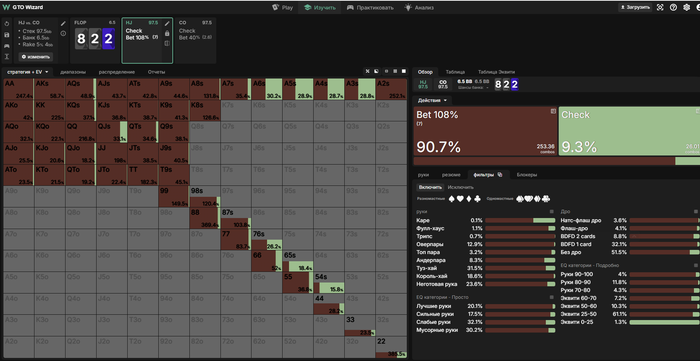Open help question mark icon
This screenshot has width=700, height=361.
(x=673, y=8)
